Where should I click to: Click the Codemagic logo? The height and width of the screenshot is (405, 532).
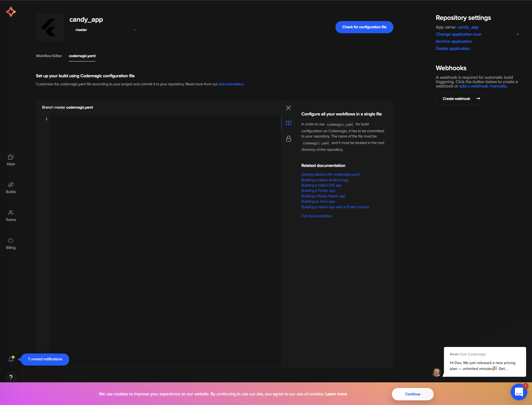[11, 12]
